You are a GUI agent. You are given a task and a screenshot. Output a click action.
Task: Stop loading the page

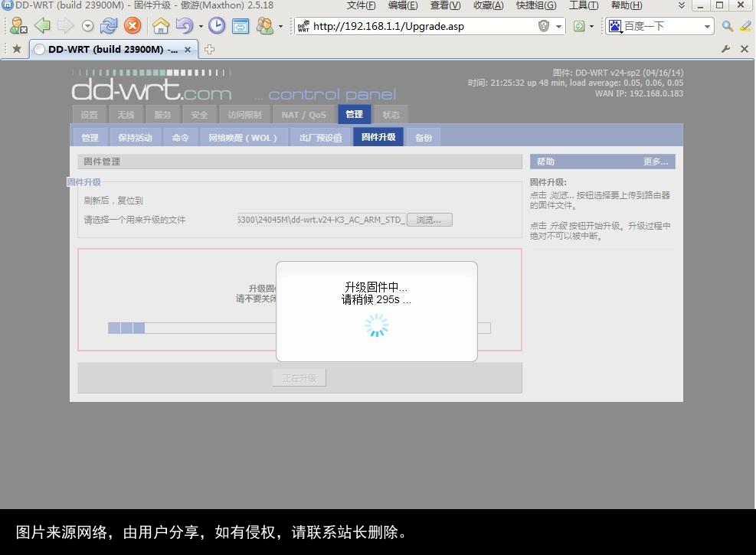click(131, 25)
